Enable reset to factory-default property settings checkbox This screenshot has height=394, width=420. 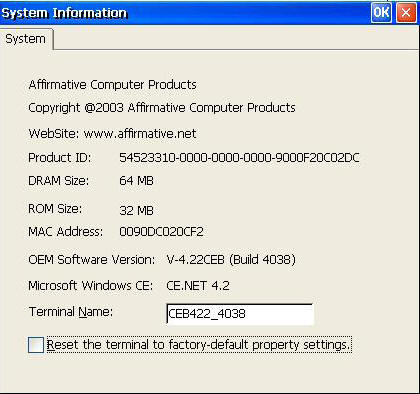pos(36,345)
